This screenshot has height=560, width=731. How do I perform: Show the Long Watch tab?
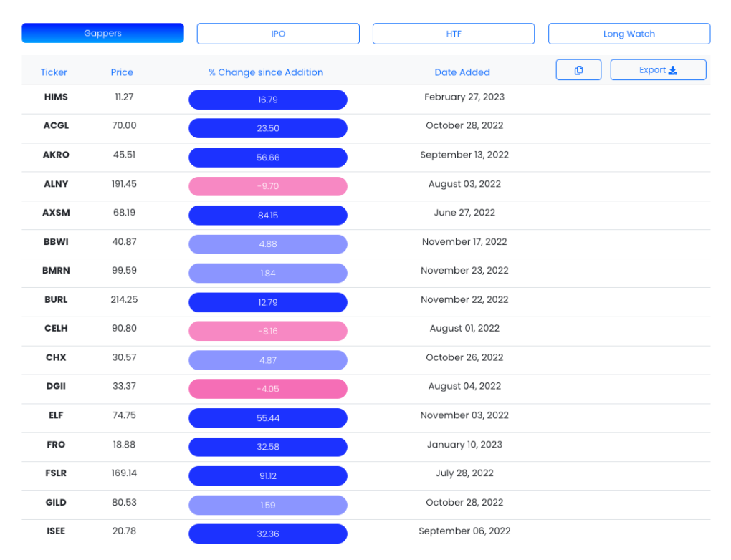click(629, 34)
